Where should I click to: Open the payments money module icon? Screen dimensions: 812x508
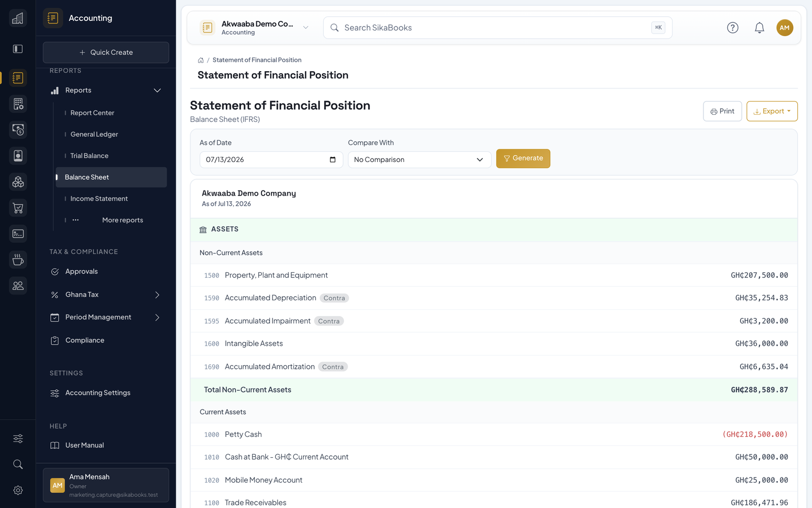pyautogui.click(x=18, y=130)
